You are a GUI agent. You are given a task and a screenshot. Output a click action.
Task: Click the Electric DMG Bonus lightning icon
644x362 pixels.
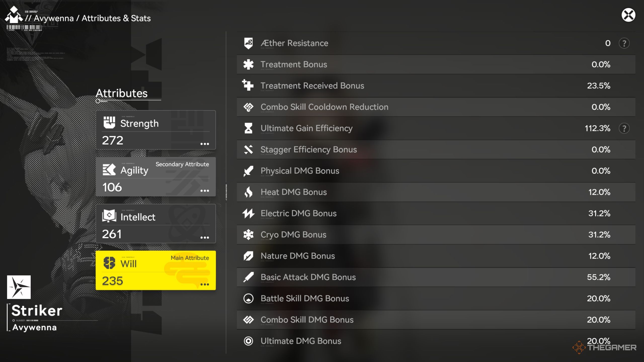[x=248, y=213]
